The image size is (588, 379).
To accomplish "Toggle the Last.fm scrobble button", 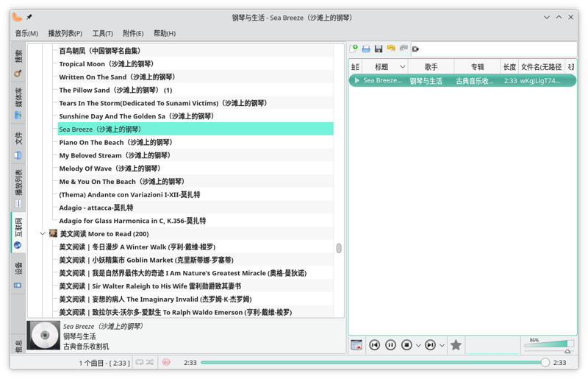I will click(166, 363).
